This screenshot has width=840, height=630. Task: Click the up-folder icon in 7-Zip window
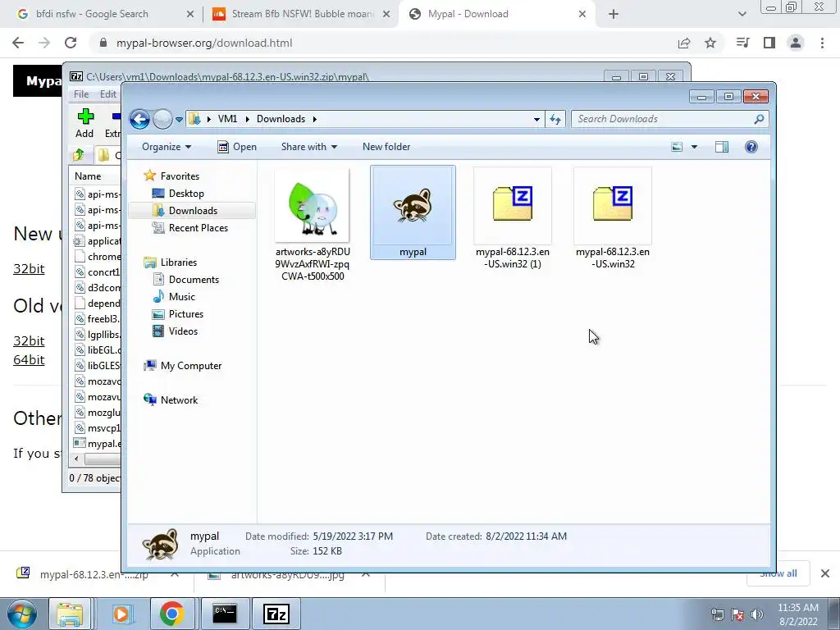(x=79, y=155)
